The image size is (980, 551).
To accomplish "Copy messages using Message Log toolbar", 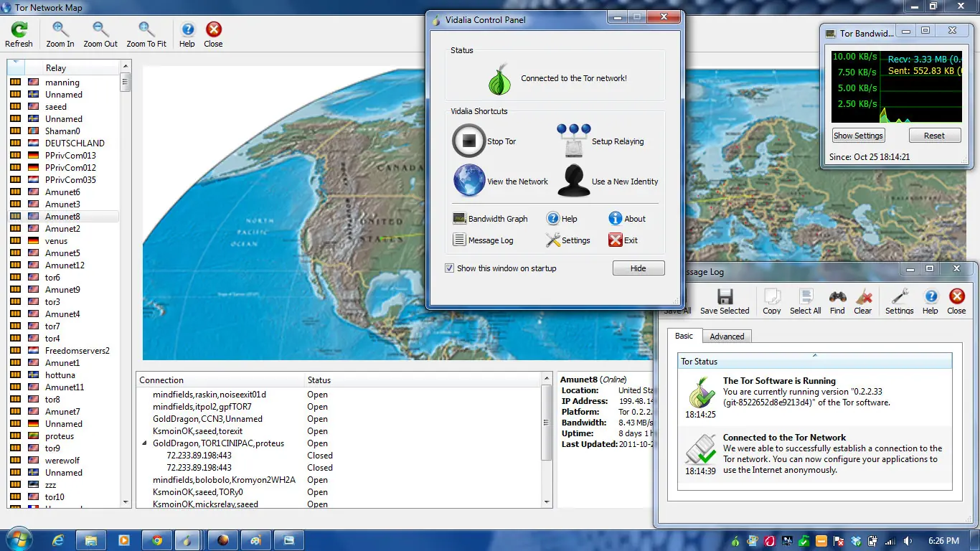I will (772, 301).
